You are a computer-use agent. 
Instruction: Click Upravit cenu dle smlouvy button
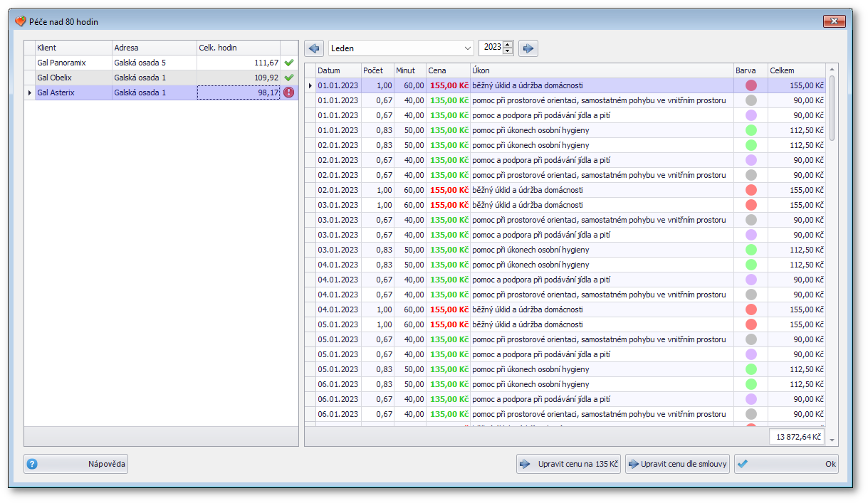[x=677, y=464]
